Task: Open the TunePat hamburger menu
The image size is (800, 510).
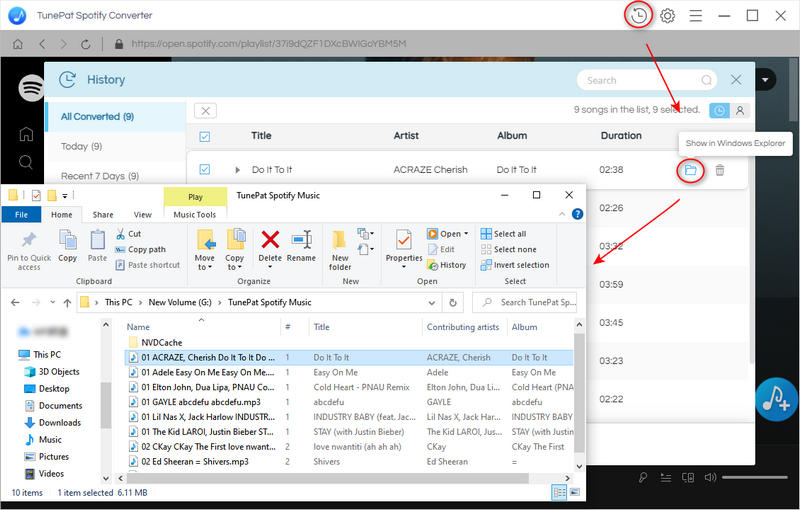Action: [696, 16]
